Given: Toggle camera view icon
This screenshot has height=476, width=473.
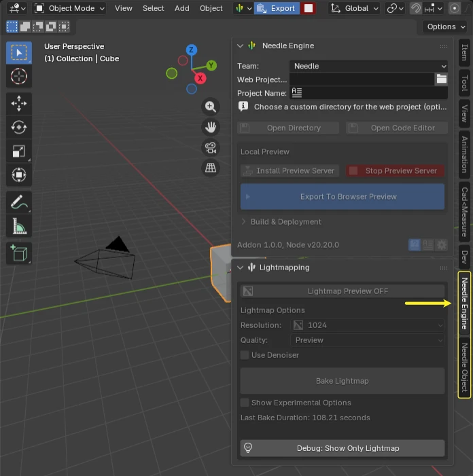Looking at the screenshot, I should [x=211, y=147].
